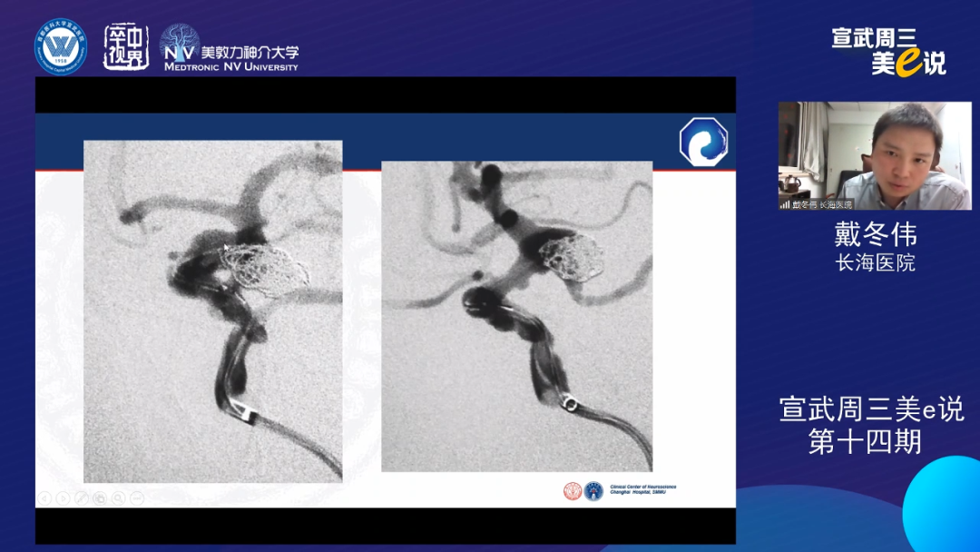Click the speaker name 戴冬伟
This screenshot has height=552, width=980.
click(x=875, y=235)
